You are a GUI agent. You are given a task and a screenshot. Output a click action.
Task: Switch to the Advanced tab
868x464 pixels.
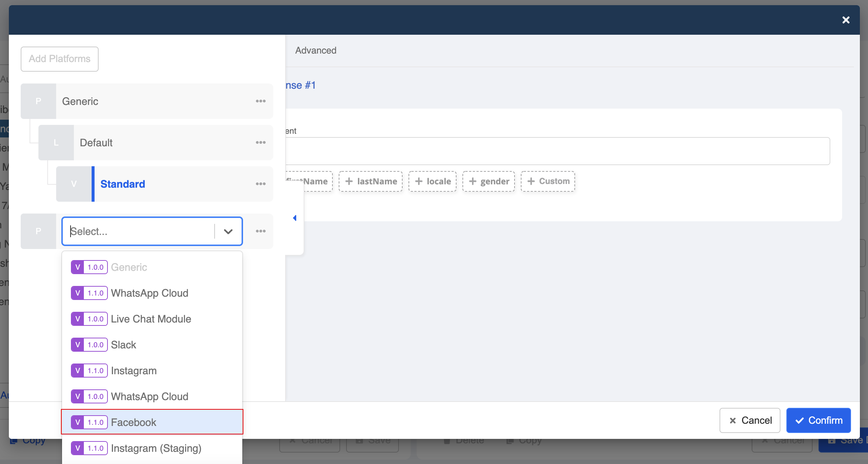[x=316, y=51]
